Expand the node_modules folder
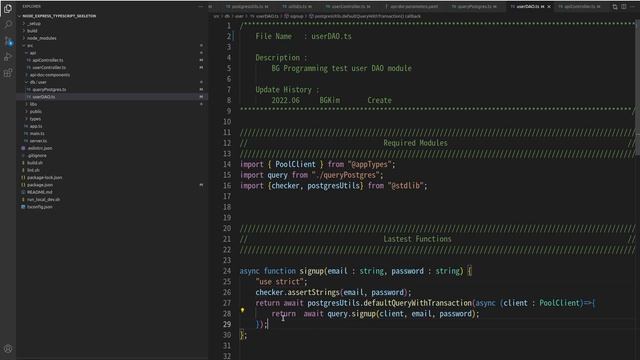The height and width of the screenshot is (360, 640). (41, 38)
